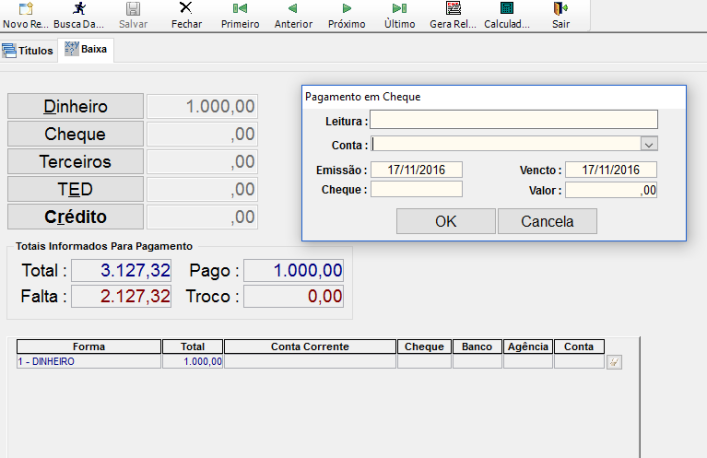Click the Sair exit icon
Viewport: 707px width, 458px height.
561,9
